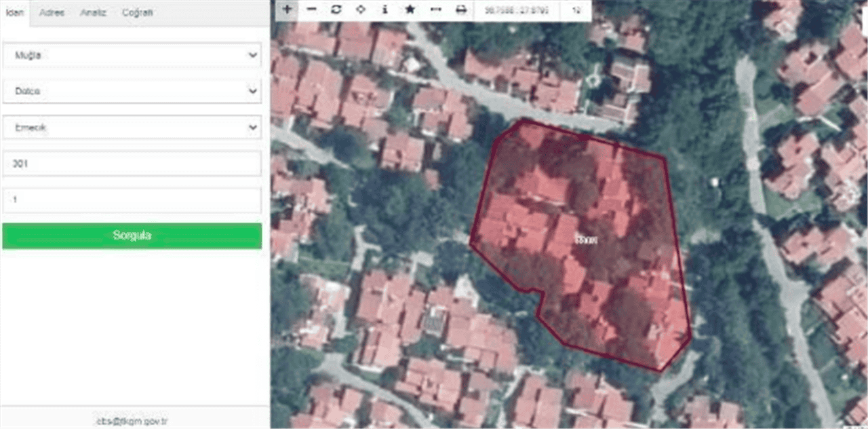The width and height of the screenshot is (868, 429).
Task: Click the cbs@tkgm.gov.tr email link
Action: point(132,421)
